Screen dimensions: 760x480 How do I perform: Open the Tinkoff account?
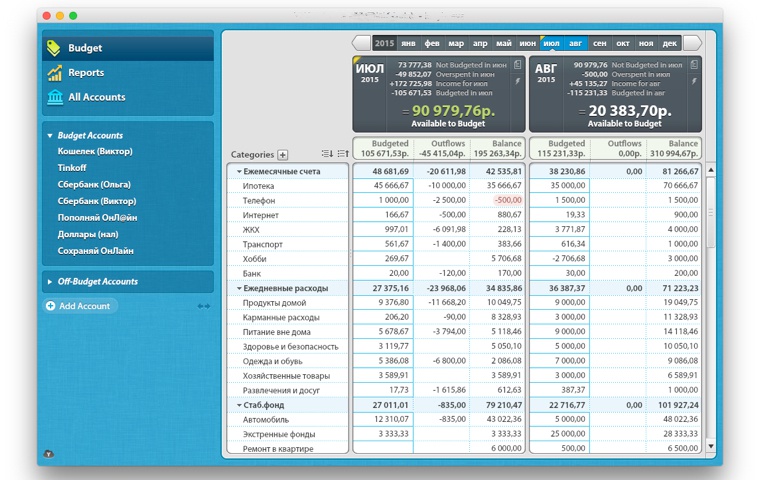tap(72, 168)
